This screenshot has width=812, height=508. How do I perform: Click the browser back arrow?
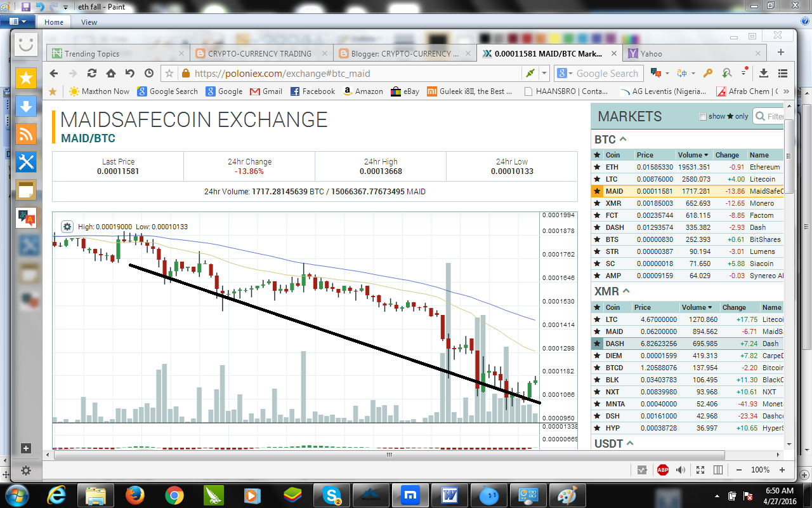point(54,73)
